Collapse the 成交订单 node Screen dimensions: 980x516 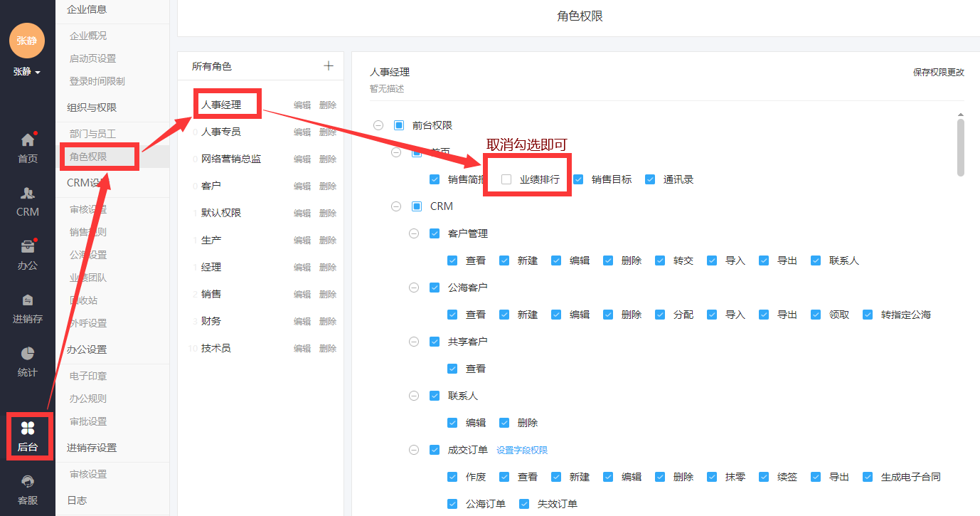[x=414, y=450]
